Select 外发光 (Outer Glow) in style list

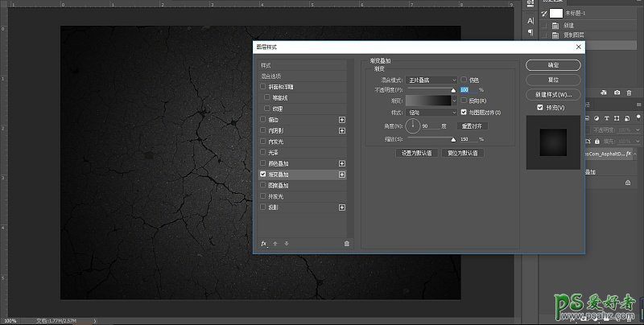(x=275, y=196)
